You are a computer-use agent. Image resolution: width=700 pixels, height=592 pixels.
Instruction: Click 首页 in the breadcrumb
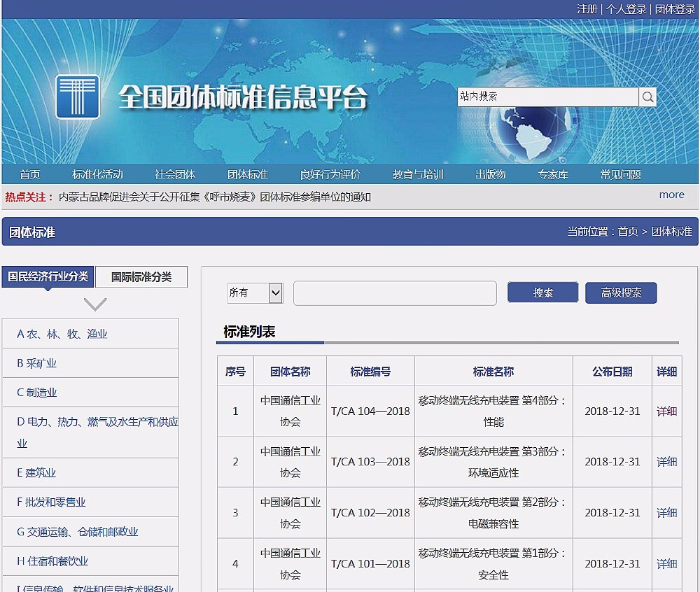coord(628,231)
